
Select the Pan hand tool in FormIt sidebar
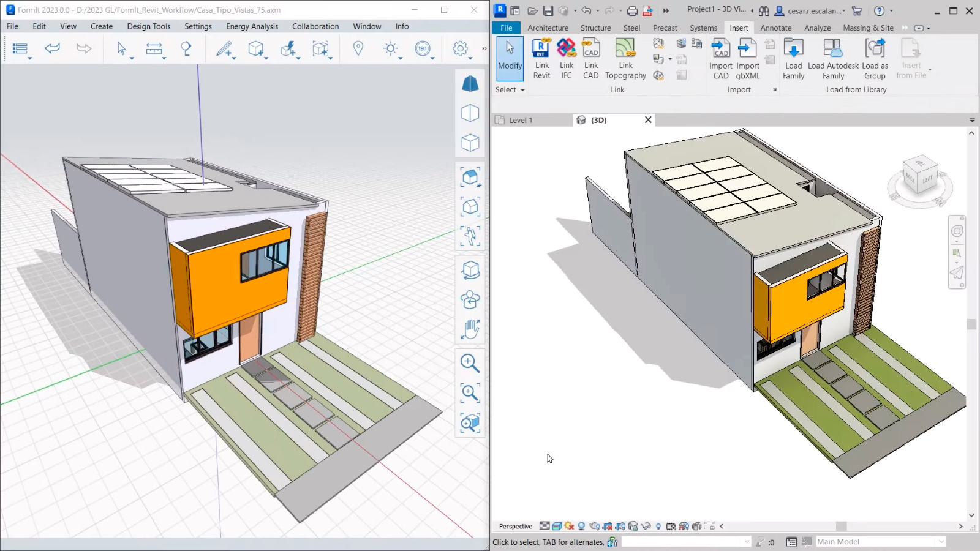coord(470,329)
